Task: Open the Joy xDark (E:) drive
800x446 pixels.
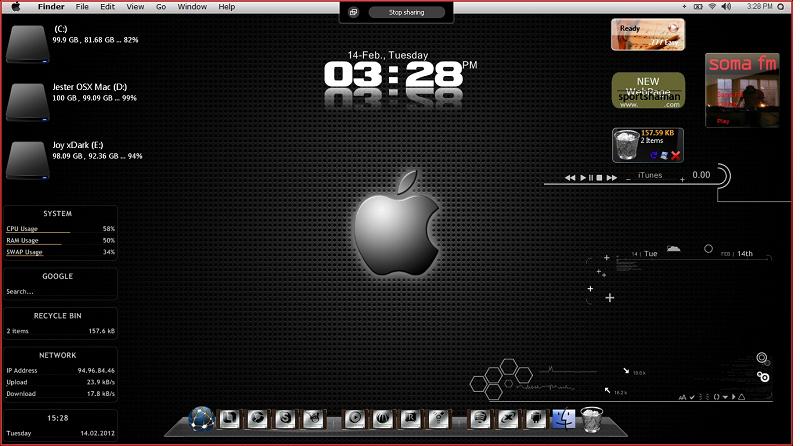Action: (28, 161)
